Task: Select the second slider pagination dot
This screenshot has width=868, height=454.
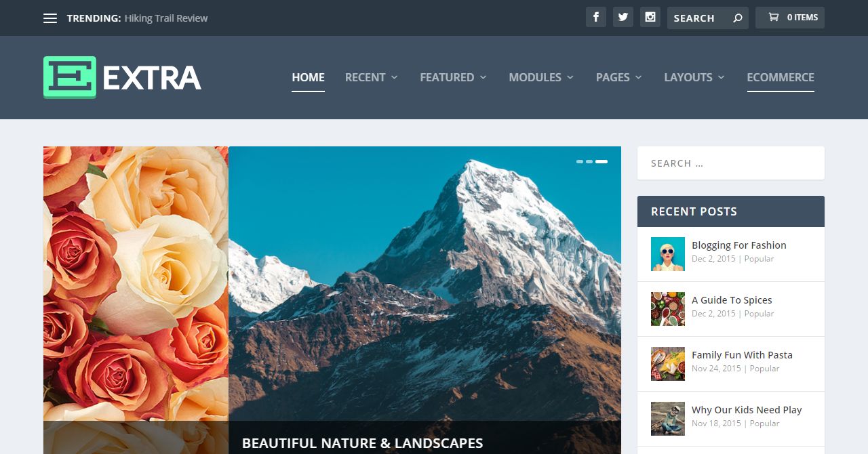Action: (589, 162)
